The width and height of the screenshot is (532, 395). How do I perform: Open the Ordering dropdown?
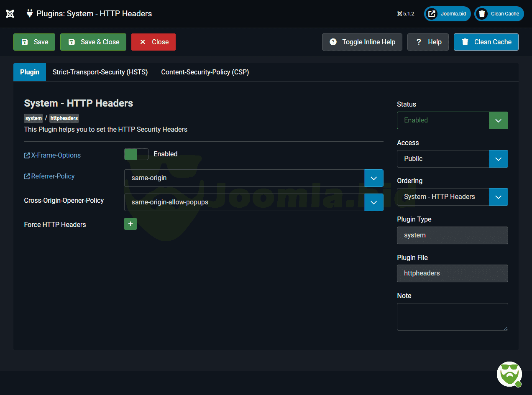point(452,197)
